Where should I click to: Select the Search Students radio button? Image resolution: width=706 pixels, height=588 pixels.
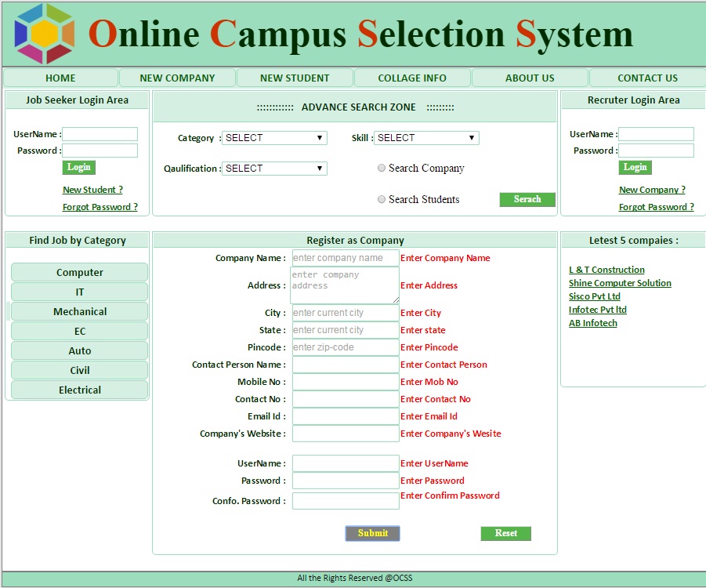(x=382, y=199)
